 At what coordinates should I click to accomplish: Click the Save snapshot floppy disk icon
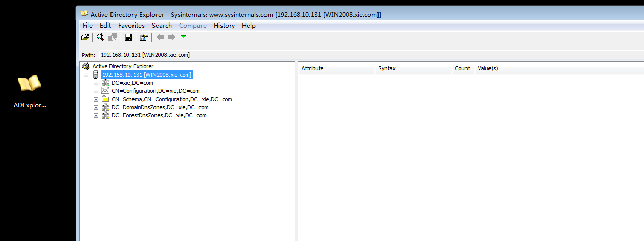point(128,37)
